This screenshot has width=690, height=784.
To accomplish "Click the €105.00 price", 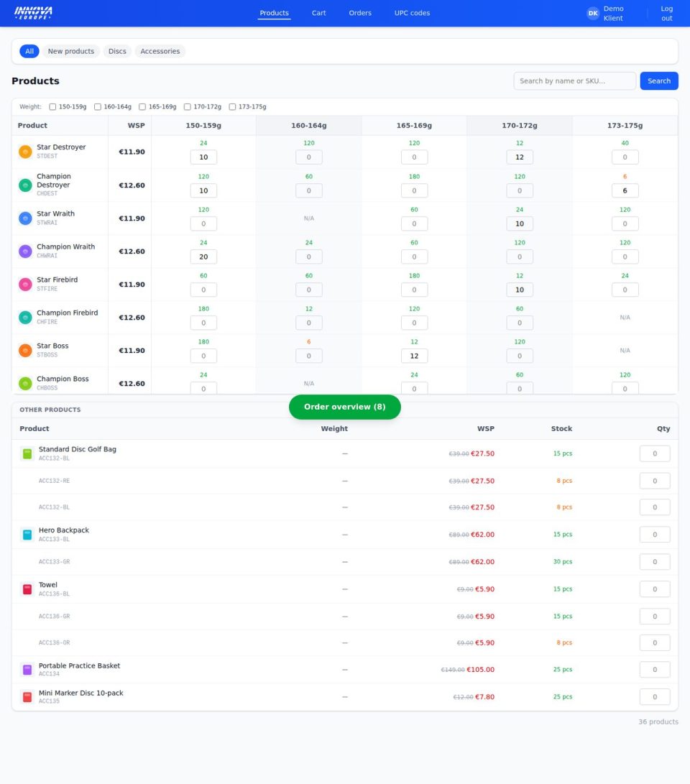I will coord(481,670).
